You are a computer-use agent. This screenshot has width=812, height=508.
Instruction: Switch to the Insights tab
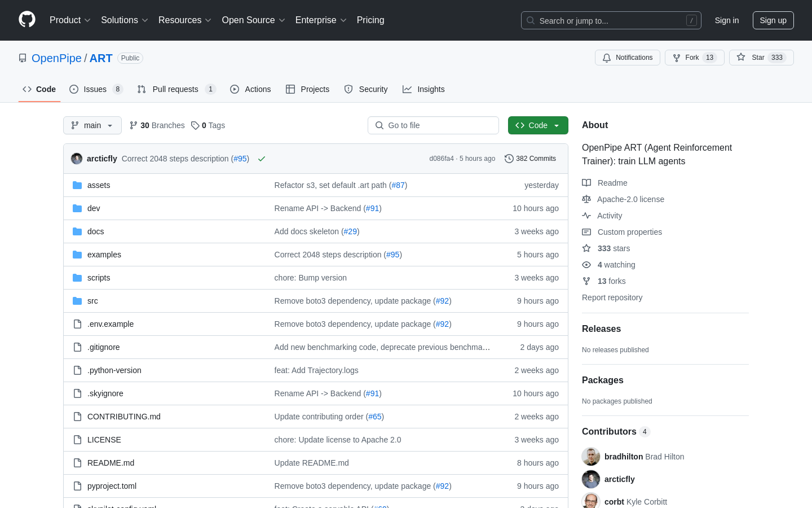(423, 89)
